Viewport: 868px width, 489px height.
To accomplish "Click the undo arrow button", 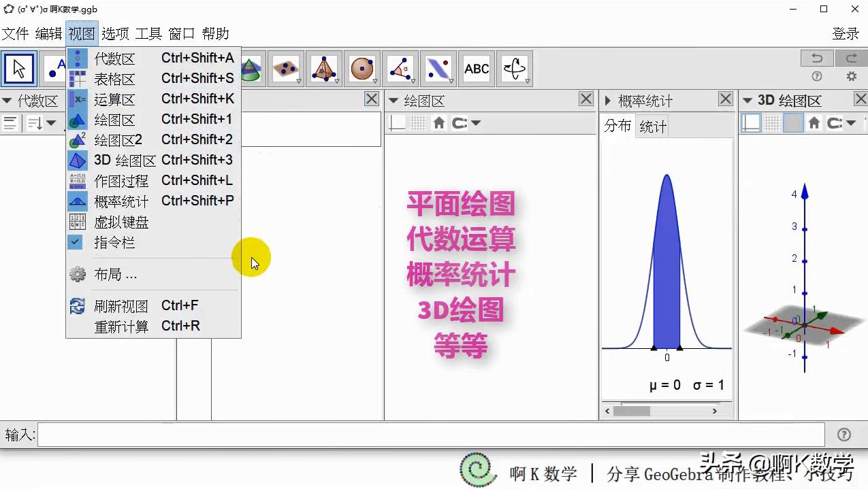I will pyautogui.click(x=817, y=58).
